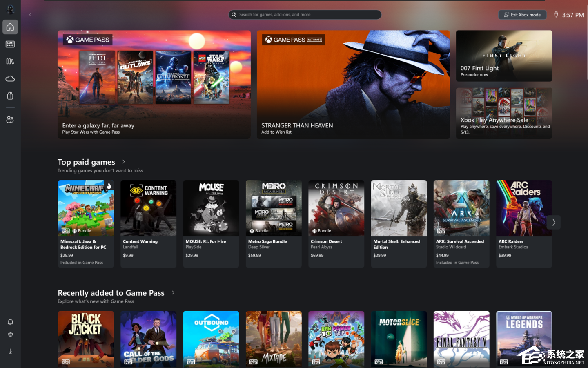588x368 pixels.
Task: Open the ARK: Survival Ascended card
Action: pos(461,224)
